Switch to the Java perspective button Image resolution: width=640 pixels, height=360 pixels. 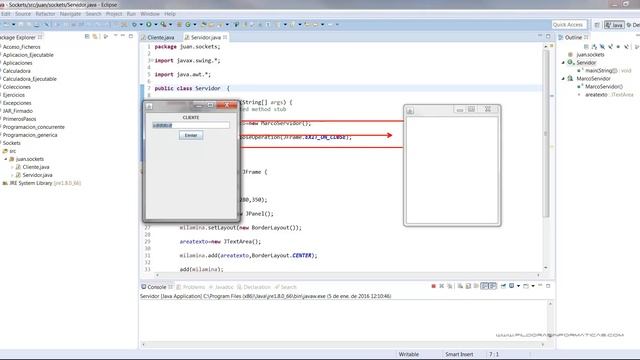pyautogui.click(x=614, y=25)
